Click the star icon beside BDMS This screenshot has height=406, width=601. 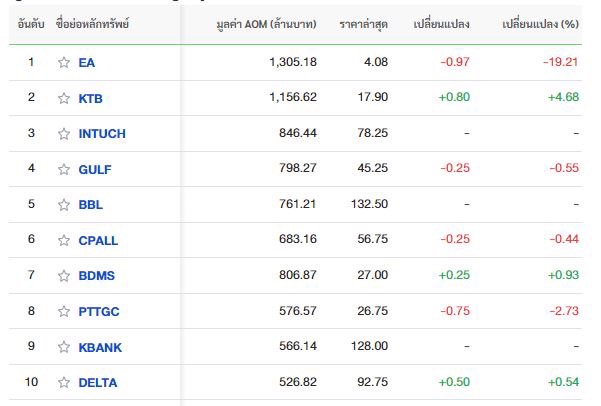64,276
